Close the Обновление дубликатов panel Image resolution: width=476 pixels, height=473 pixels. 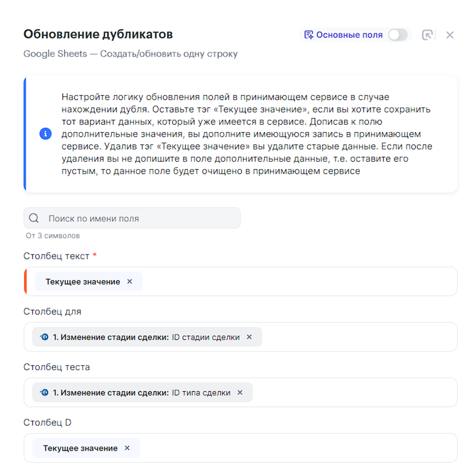tap(450, 35)
